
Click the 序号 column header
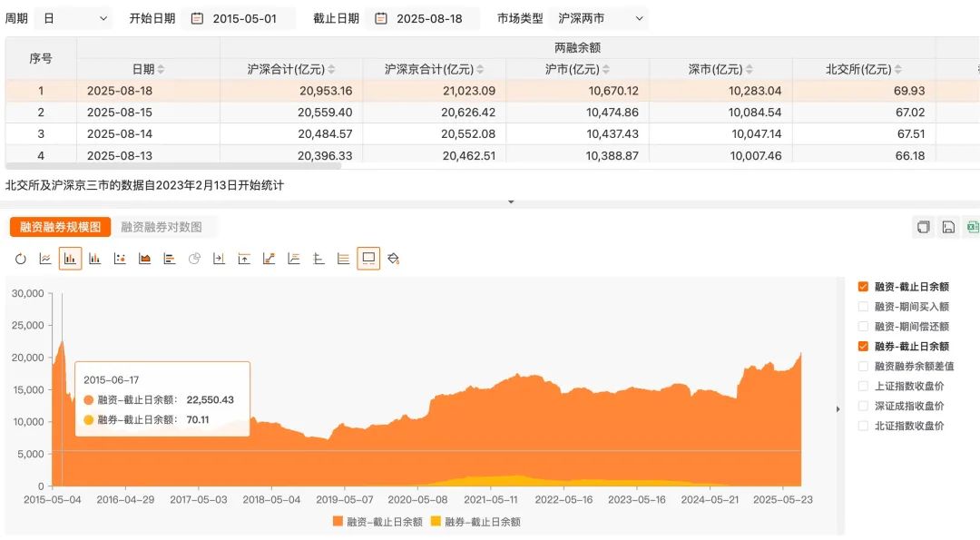[41, 58]
